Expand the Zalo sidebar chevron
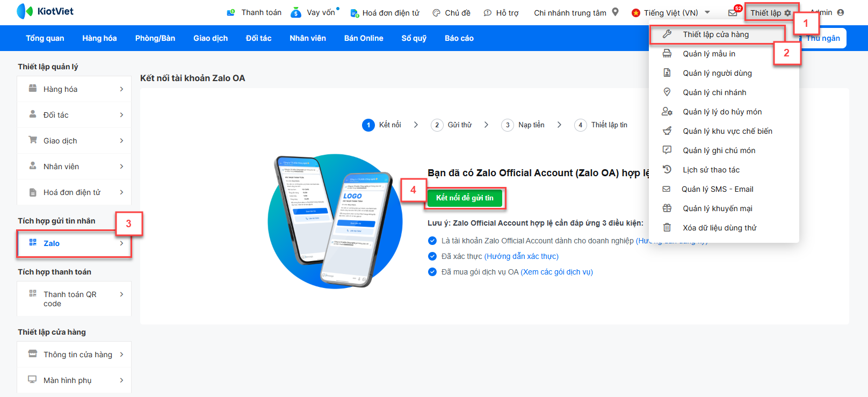 pos(122,243)
